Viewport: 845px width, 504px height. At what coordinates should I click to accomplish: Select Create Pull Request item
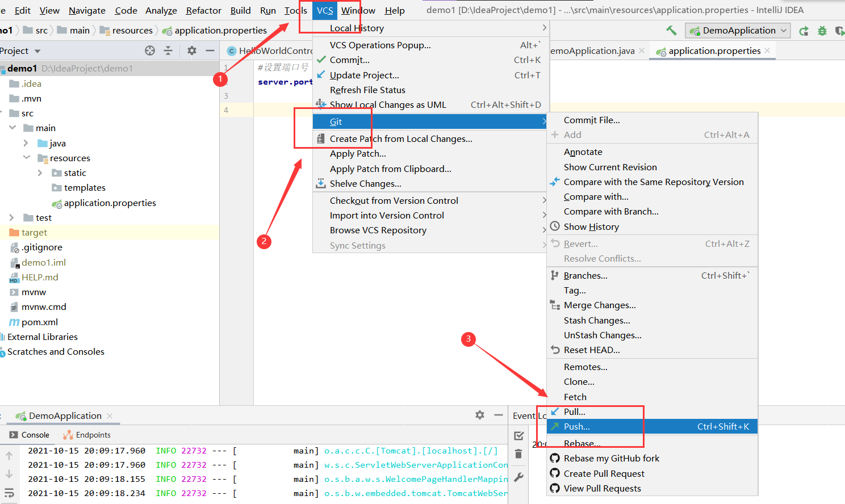point(652,473)
